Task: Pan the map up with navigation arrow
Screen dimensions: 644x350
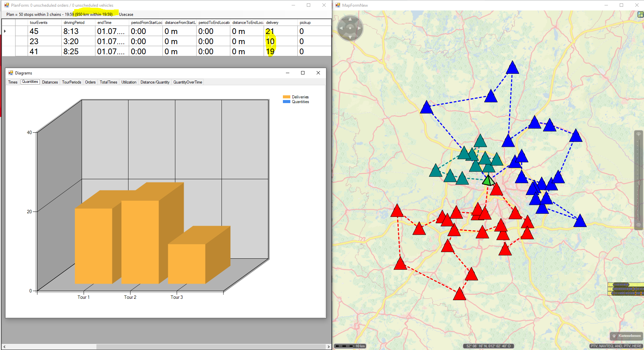Action: pos(350,19)
